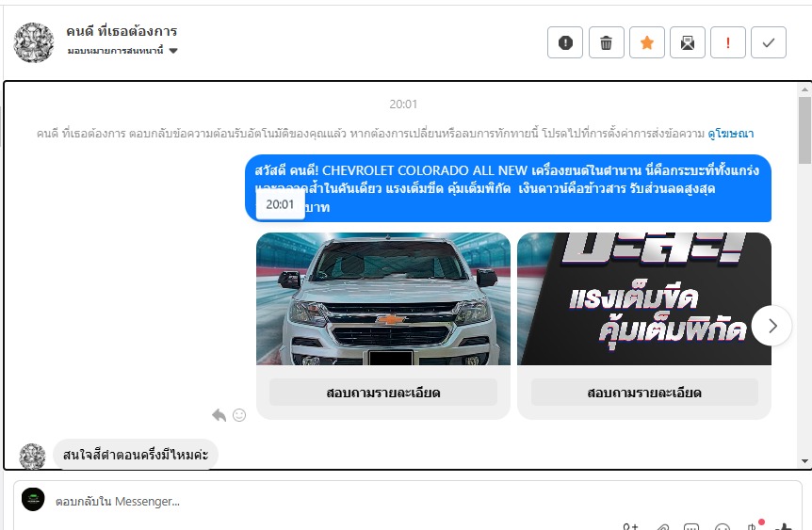This screenshot has width=812, height=530.
Task: Flag conversation with red exclamation priority icon
Action: pyautogui.click(x=727, y=42)
